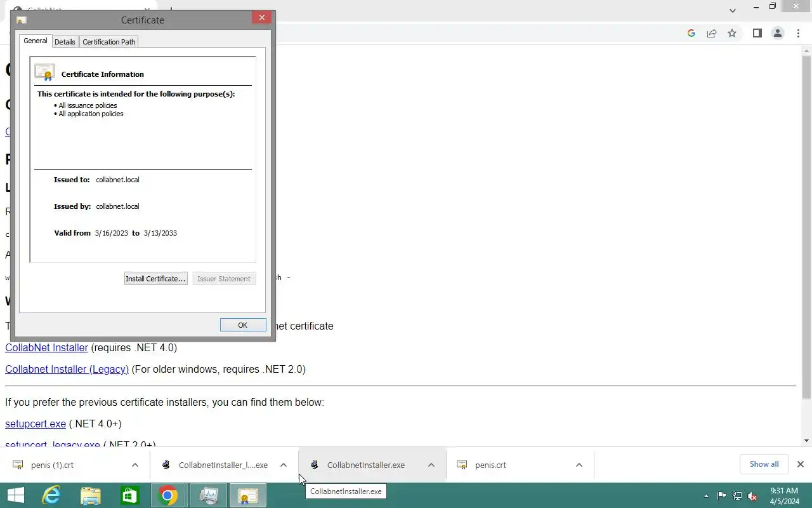Click the Install Certificate button
This screenshot has height=508, width=812.
[x=155, y=279]
